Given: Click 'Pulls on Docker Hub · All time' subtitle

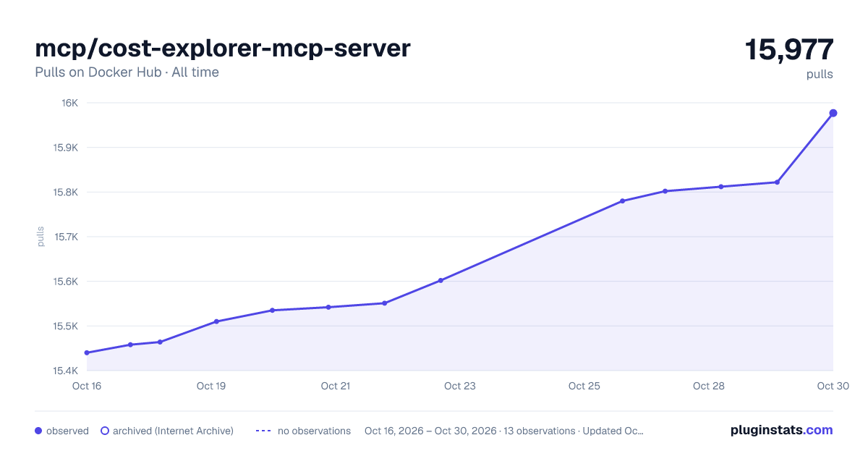Looking at the screenshot, I should tap(127, 72).
